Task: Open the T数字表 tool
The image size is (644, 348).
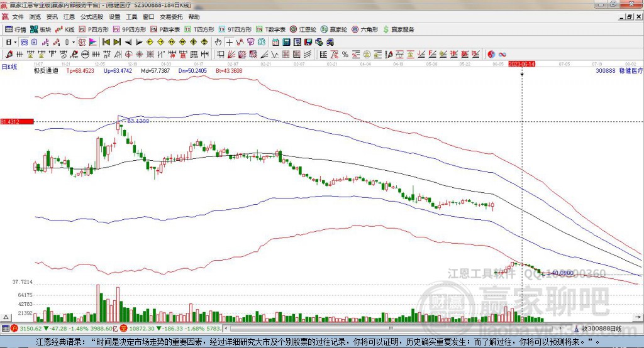Action: pyautogui.click(x=270, y=30)
